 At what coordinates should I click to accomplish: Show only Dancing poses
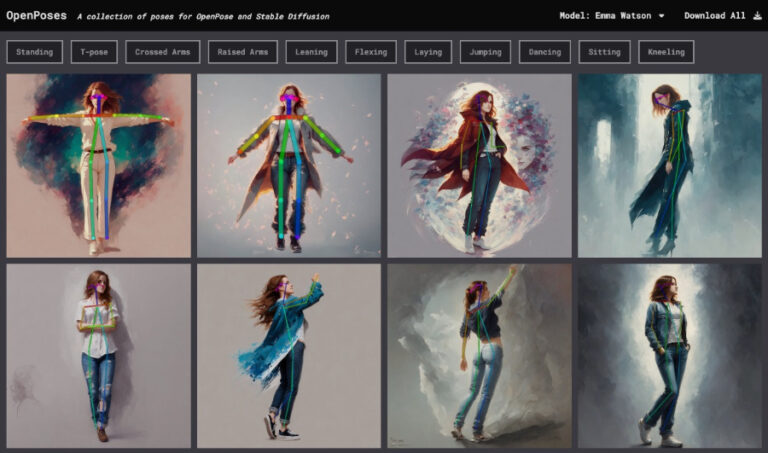click(545, 52)
